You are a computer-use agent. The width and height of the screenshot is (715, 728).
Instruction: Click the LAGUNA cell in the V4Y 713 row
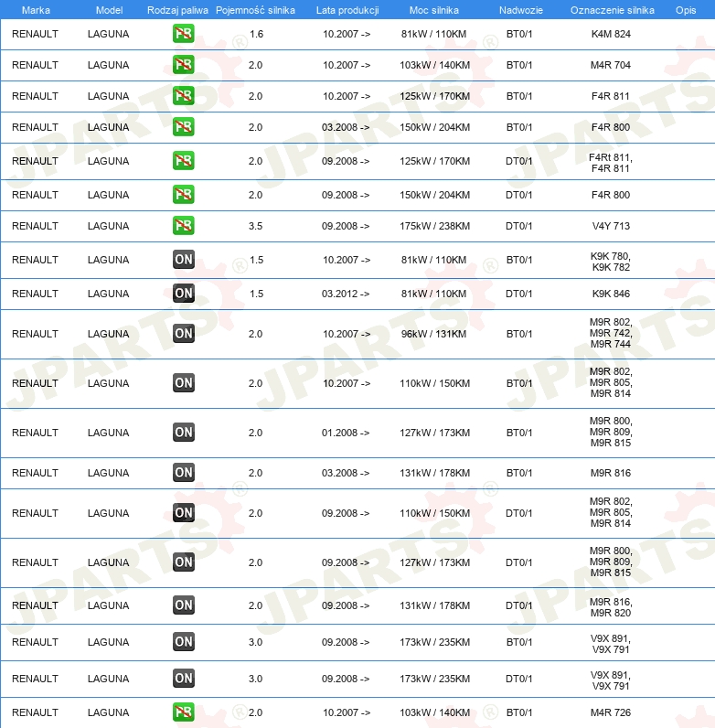pyautogui.click(x=108, y=226)
